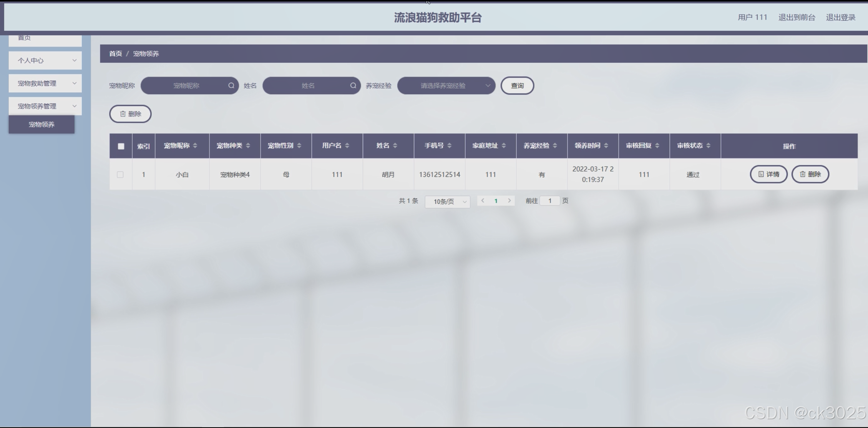Click search icon in 宠物昵称 field
Viewport: 868px width, 428px height.
coord(231,85)
